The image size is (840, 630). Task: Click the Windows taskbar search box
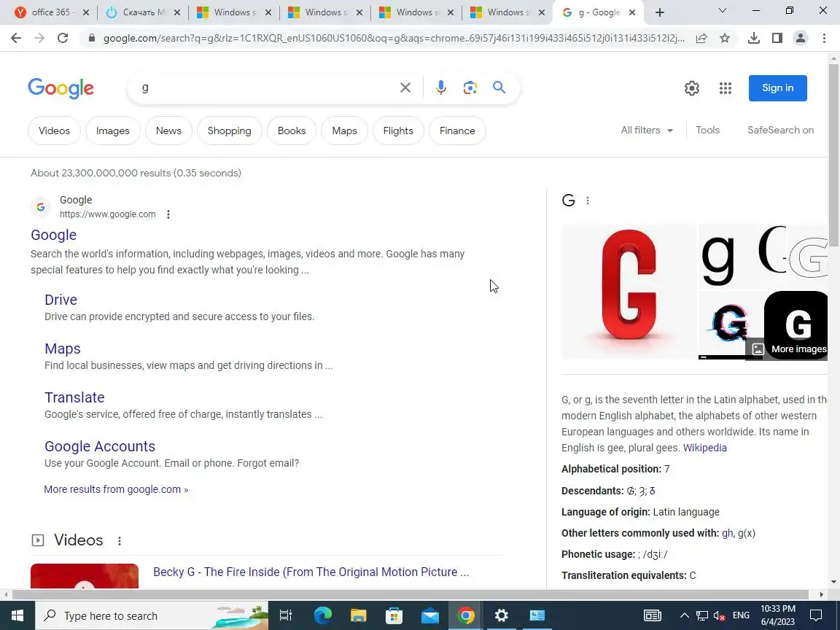tap(152, 615)
